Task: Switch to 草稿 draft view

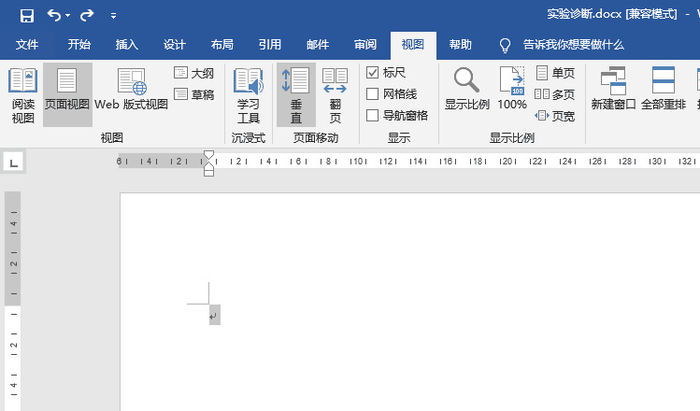Action: pyautogui.click(x=194, y=94)
